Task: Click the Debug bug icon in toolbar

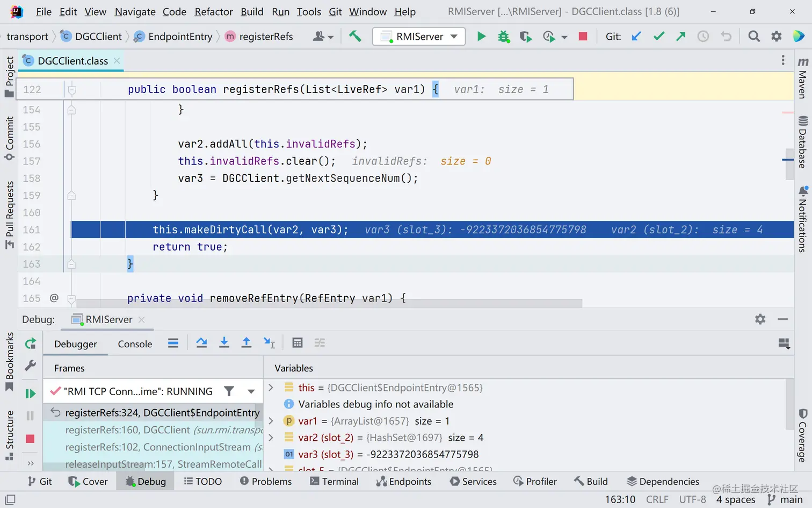Action: tap(503, 36)
